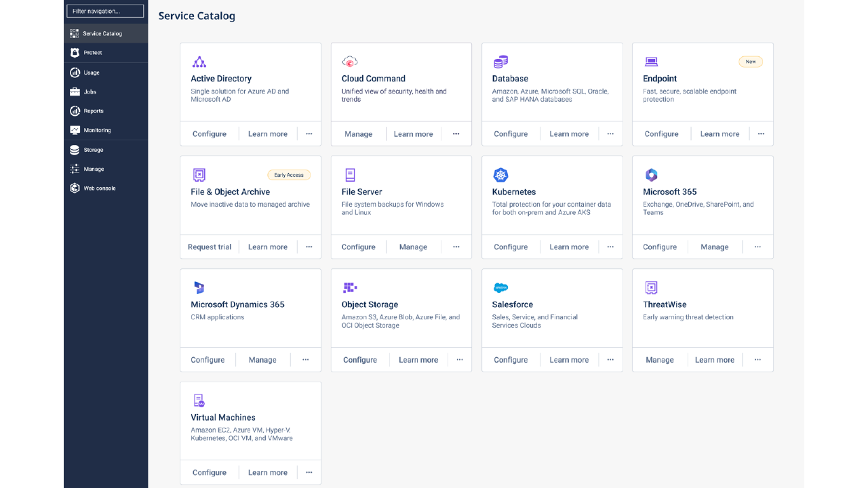Open Learn more link for Salesforce

[569, 360]
